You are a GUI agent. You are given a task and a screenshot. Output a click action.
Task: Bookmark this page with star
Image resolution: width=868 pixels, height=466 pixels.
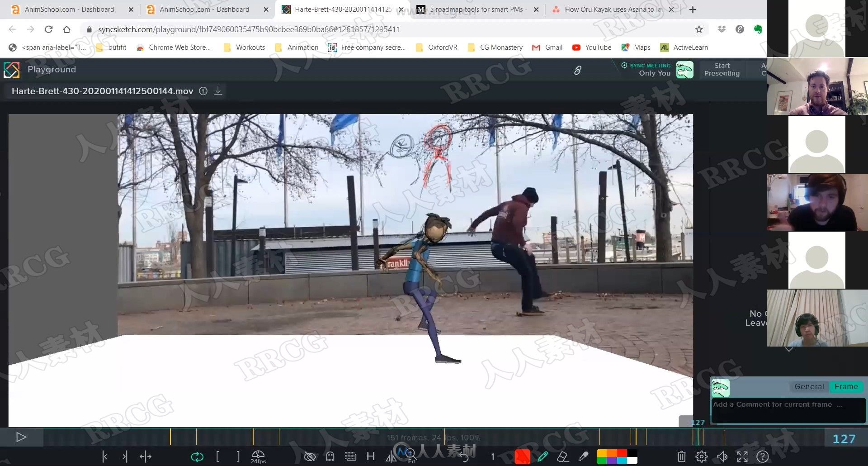[699, 29]
